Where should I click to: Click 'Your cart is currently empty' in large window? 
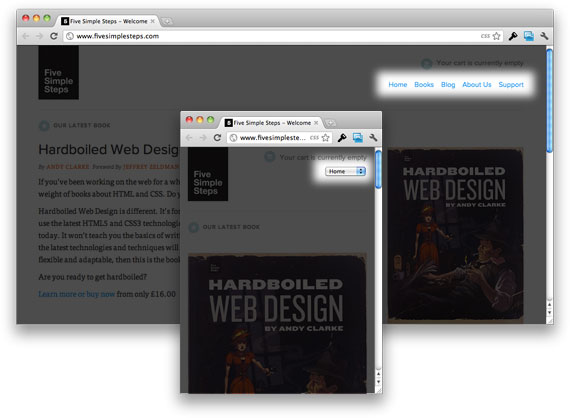[480, 63]
